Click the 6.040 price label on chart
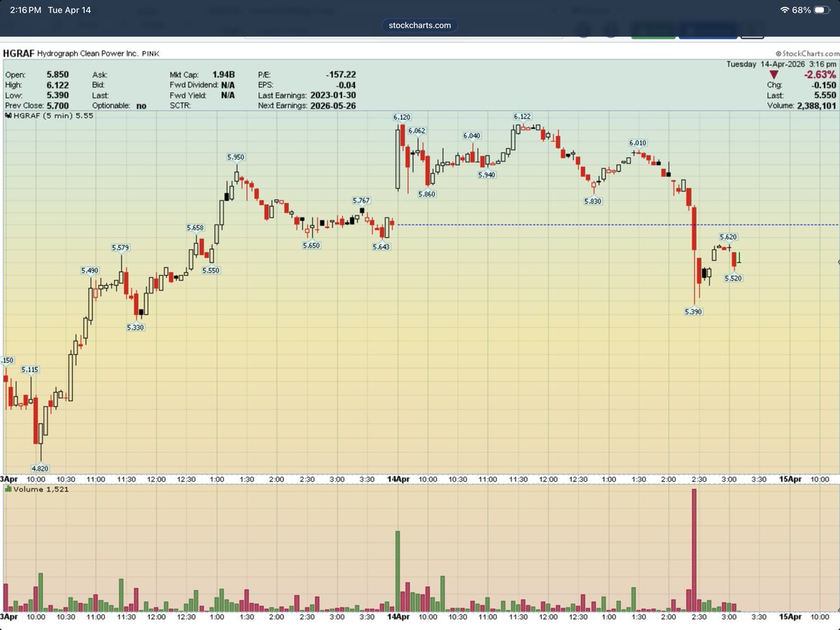Viewport: 840px width, 630px height. pos(472,136)
